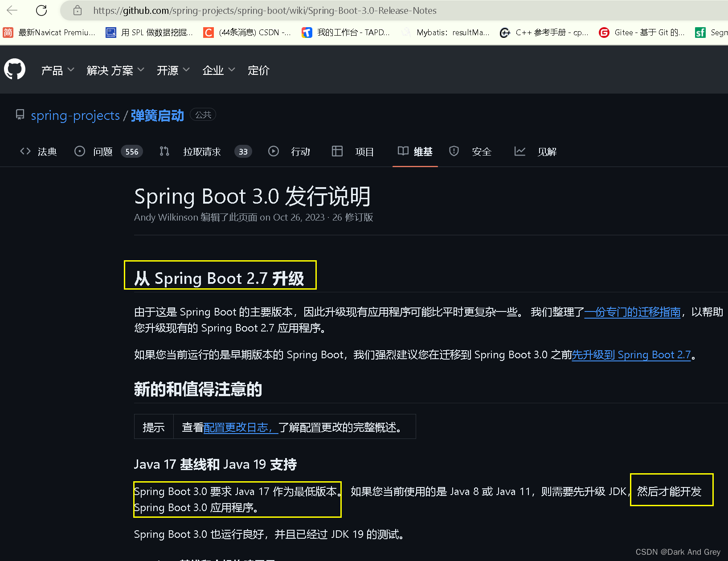The height and width of the screenshot is (561, 728).
Task: Open the SPL 做数据挖掘 bookmark icon
Action: (x=111, y=32)
